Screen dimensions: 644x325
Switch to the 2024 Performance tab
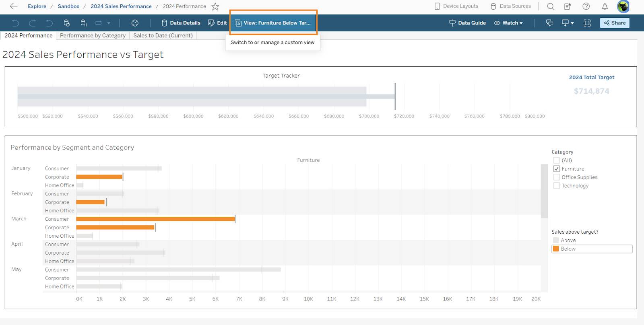(28, 35)
